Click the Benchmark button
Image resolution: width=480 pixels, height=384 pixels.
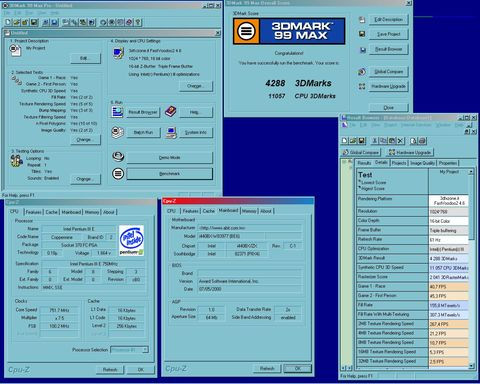pyautogui.click(x=169, y=174)
